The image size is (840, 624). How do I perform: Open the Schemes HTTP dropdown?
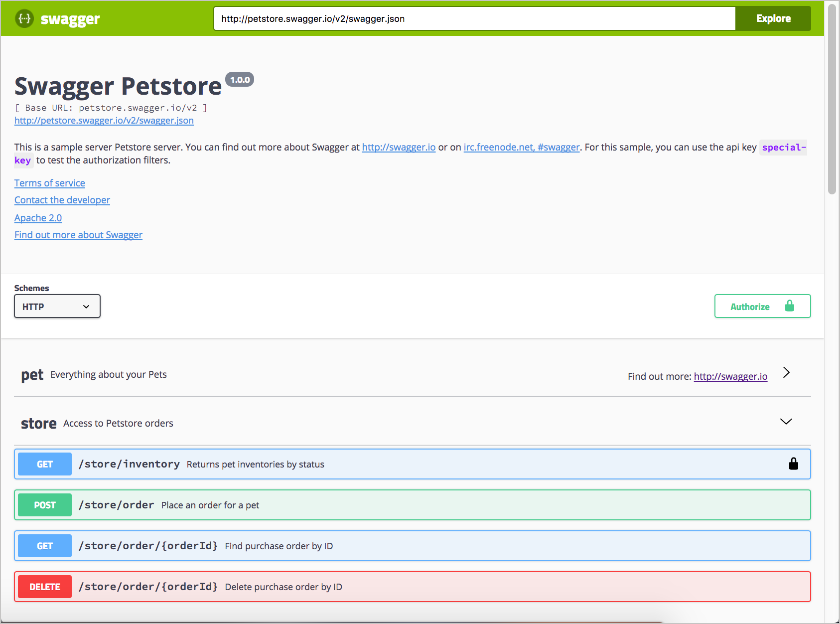57,306
